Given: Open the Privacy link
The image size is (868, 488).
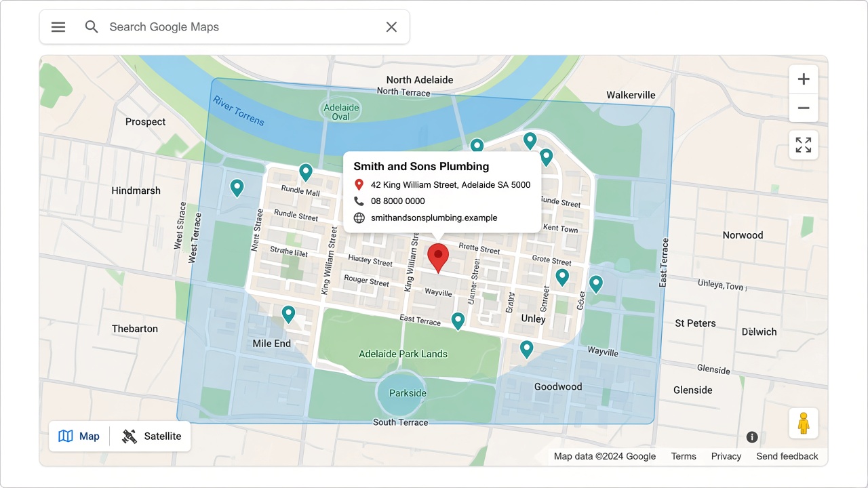Looking at the screenshot, I should pos(726,456).
